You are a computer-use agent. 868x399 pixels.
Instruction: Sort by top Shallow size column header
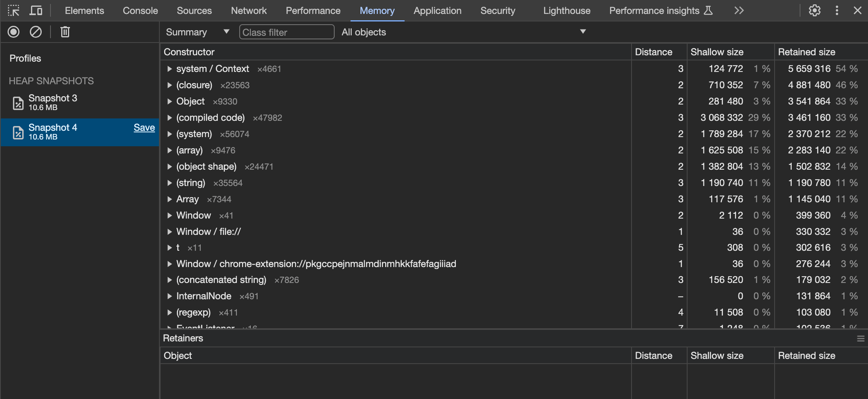(x=731, y=52)
